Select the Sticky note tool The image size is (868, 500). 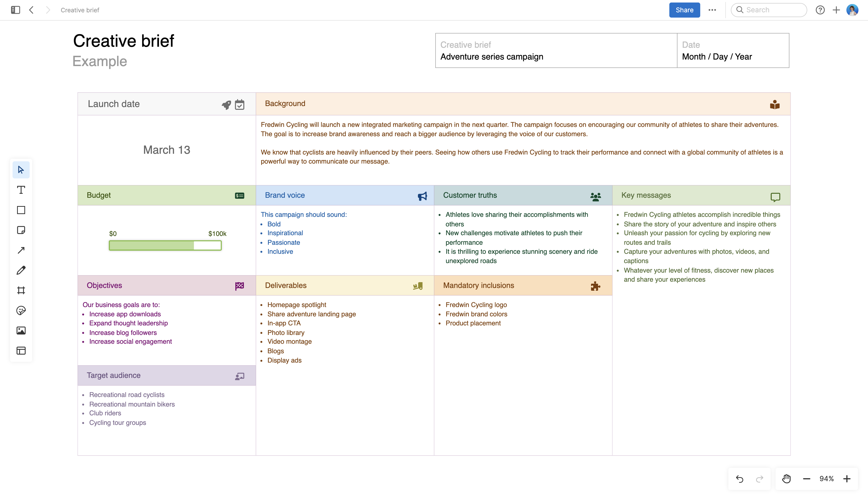pos(21,230)
